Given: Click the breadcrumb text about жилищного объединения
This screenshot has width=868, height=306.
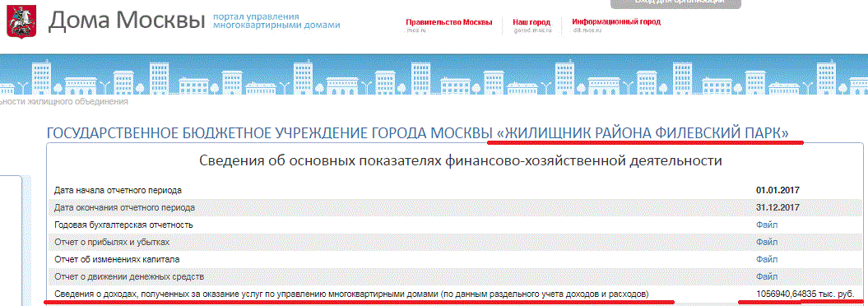Looking at the screenshot, I should (x=64, y=102).
